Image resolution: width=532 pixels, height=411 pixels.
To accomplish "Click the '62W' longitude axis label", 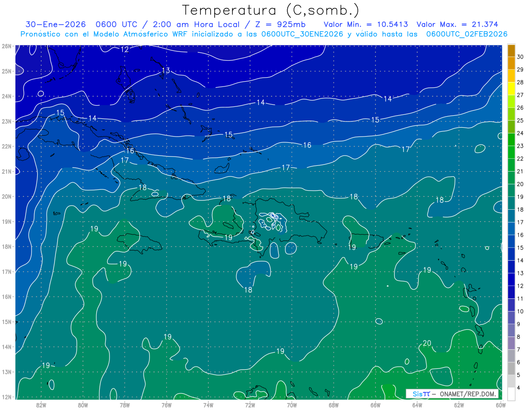I will coord(459,404).
